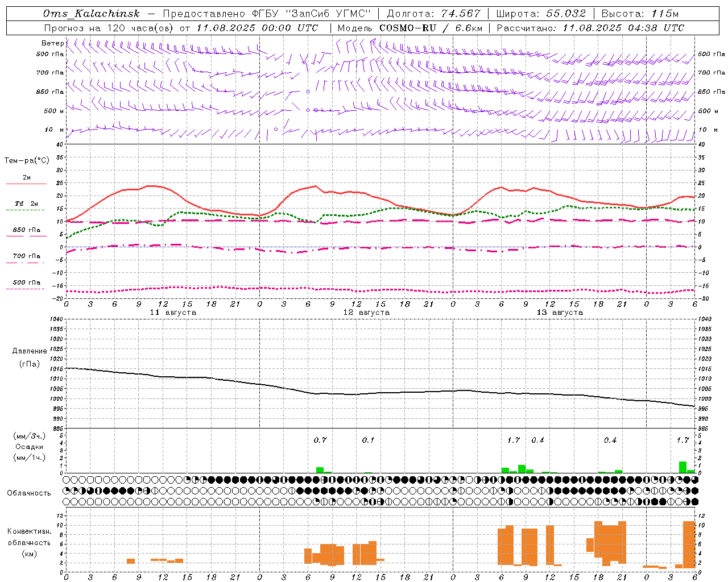Click the provider text ФГБУ "ЗапСиб УГМС"
This screenshot has height=582, width=728.
click(312, 14)
